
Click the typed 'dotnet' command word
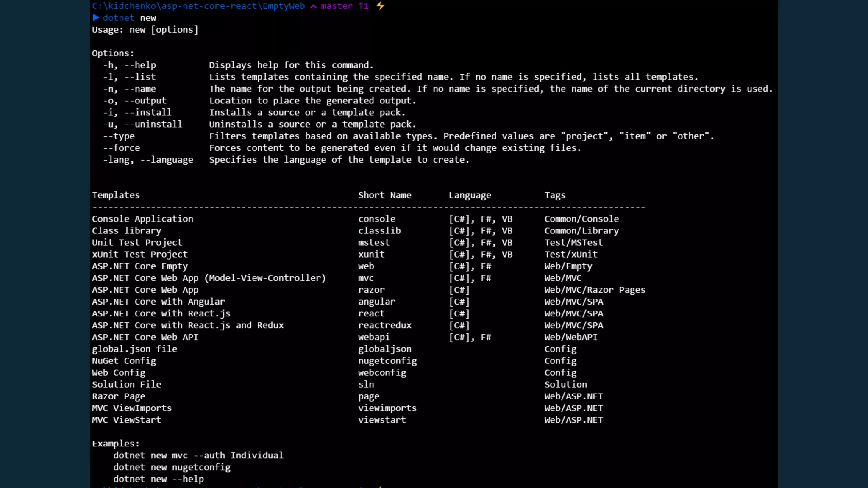point(118,18)
